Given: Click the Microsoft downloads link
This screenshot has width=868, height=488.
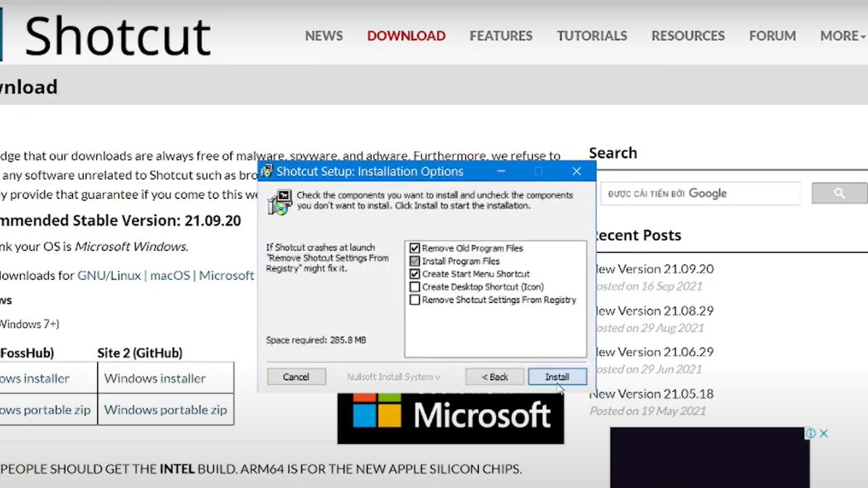Looking at the screenshot, I should (x=226, y=275).
